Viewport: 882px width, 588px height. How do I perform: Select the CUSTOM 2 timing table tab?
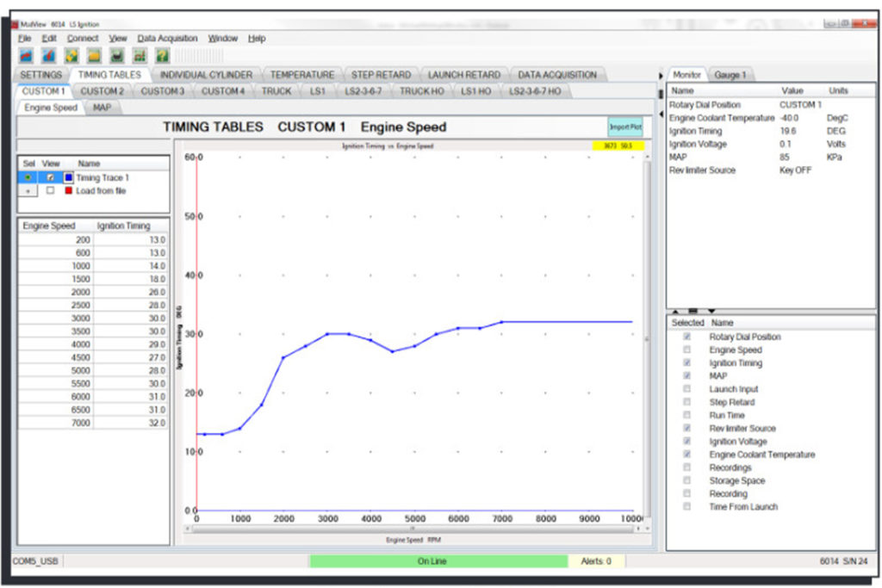tap(102, 91)
